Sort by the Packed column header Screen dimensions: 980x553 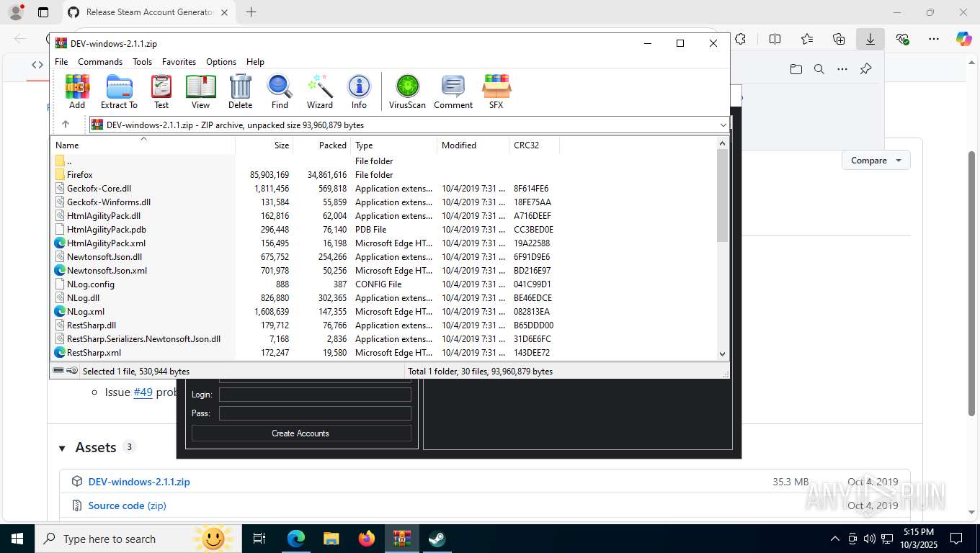[x=322, y=145]
